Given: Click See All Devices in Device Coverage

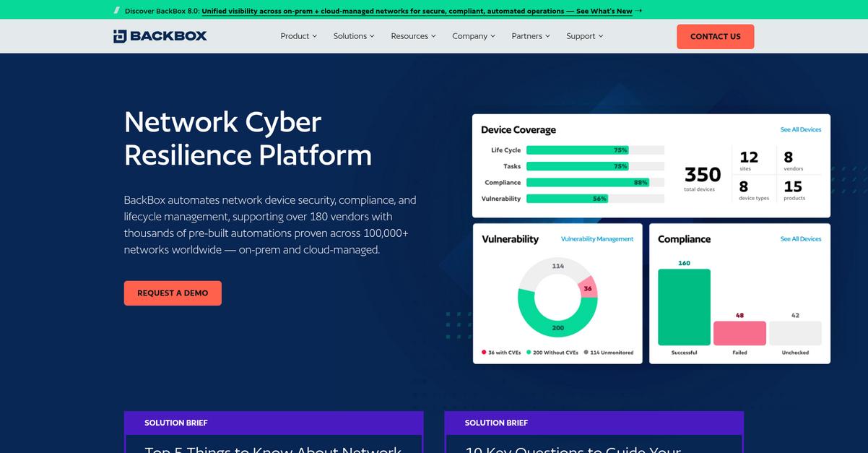Looking at the screenshot, I should pyautogui.click(x=801, y=130).
